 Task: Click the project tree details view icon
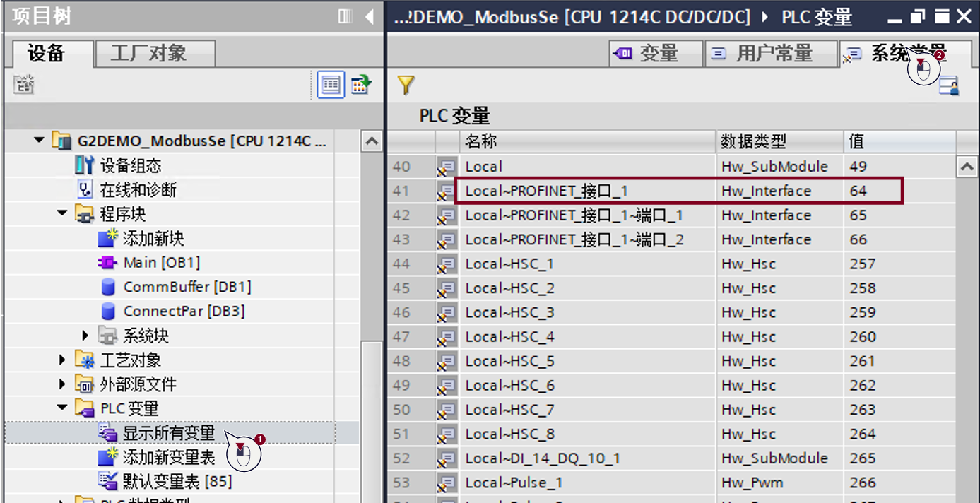click(x=331, y=85)
